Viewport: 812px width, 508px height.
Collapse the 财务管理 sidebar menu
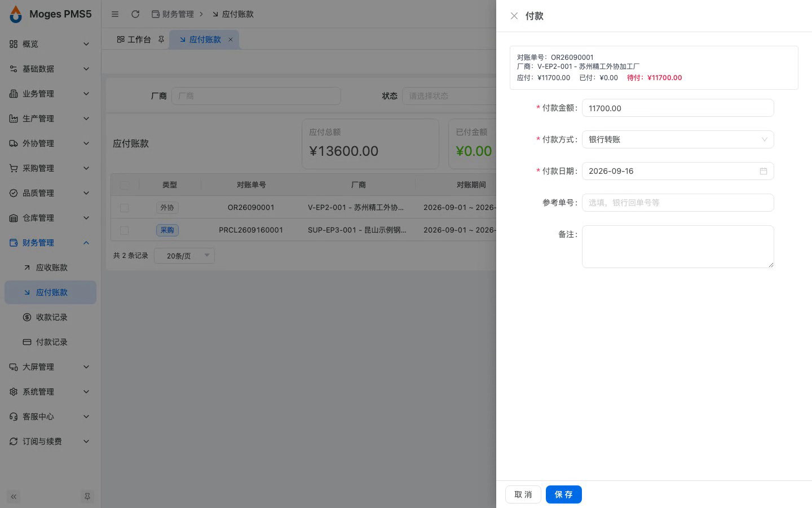[x=50, y=243]
